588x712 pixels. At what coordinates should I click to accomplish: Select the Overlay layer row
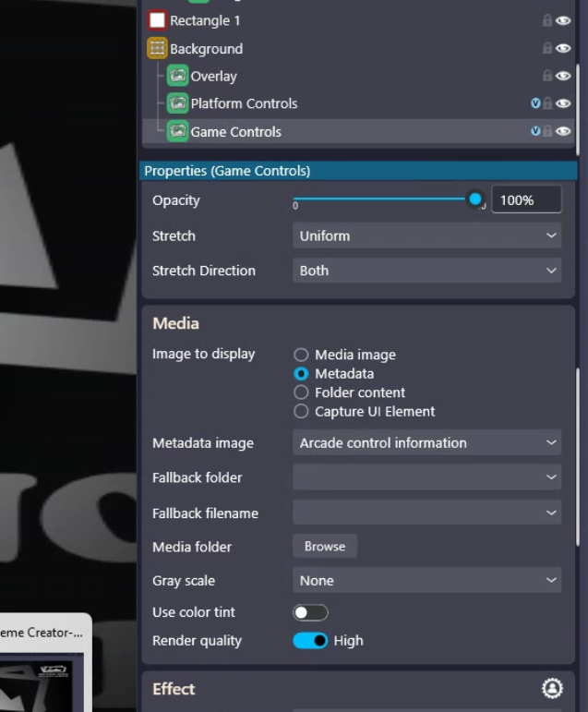(x=358, y=76)
